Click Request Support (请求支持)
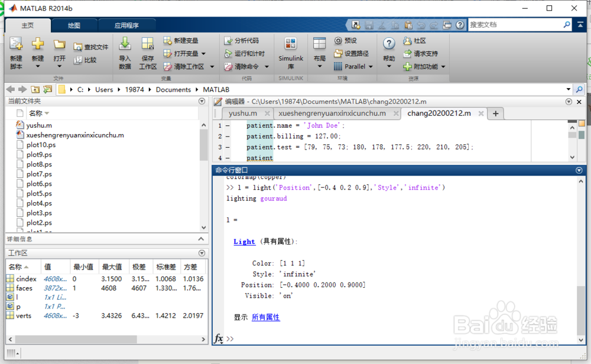Screen dimensions: 591x364 point(420,54)
